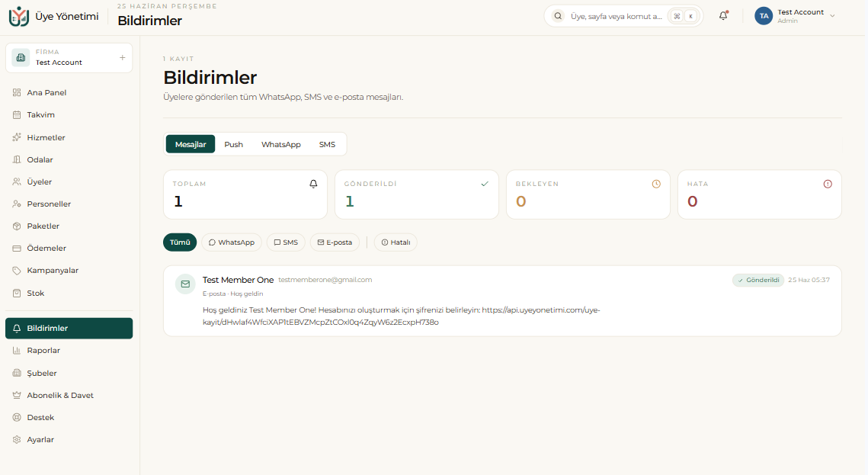Open Takvim page in sidebar

point(69,114)
